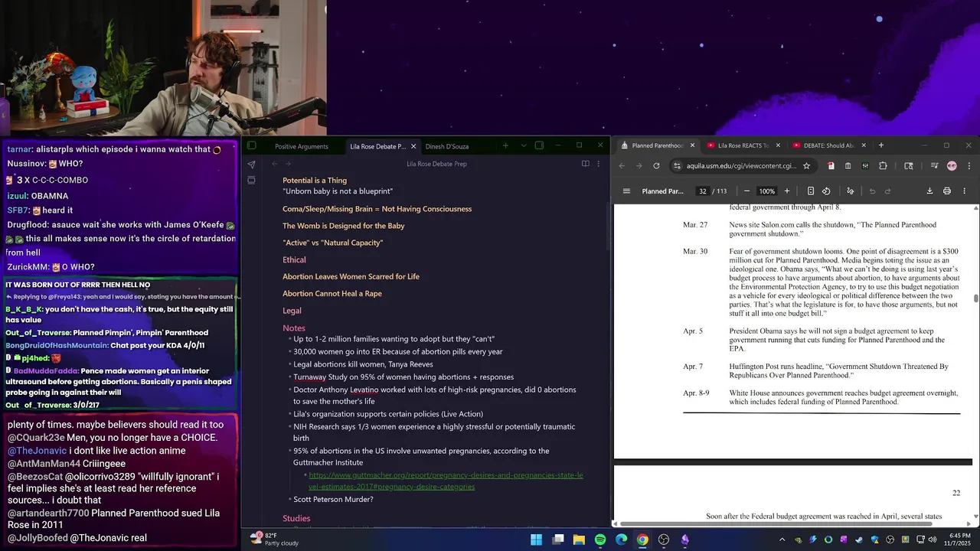Viewport: 980px width, 551px height.
Task: Navigate forward arrow in Obsidian note
Action: coord(288,164)
